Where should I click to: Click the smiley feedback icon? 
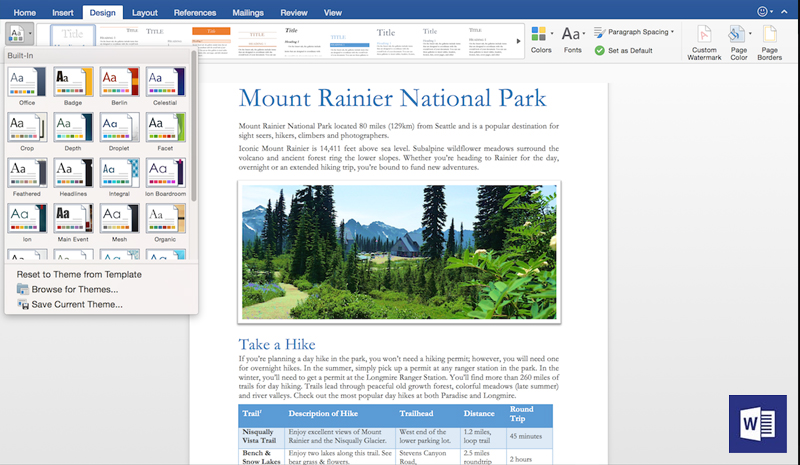point(762,11)
